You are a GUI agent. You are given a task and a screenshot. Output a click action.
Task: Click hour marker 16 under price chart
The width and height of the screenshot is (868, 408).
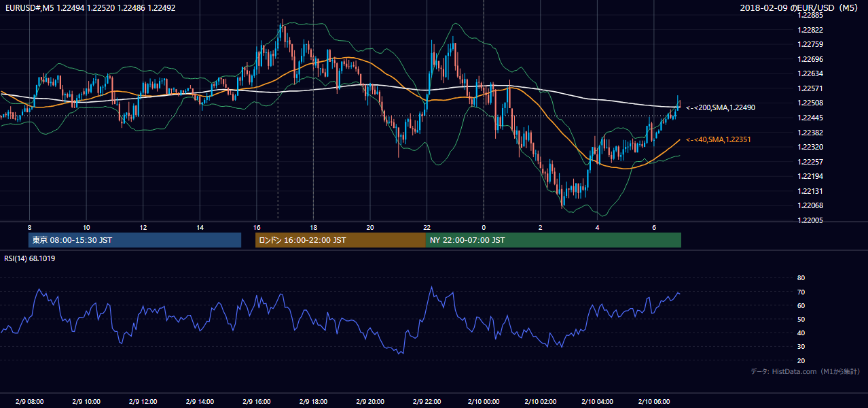coord(257,227)
